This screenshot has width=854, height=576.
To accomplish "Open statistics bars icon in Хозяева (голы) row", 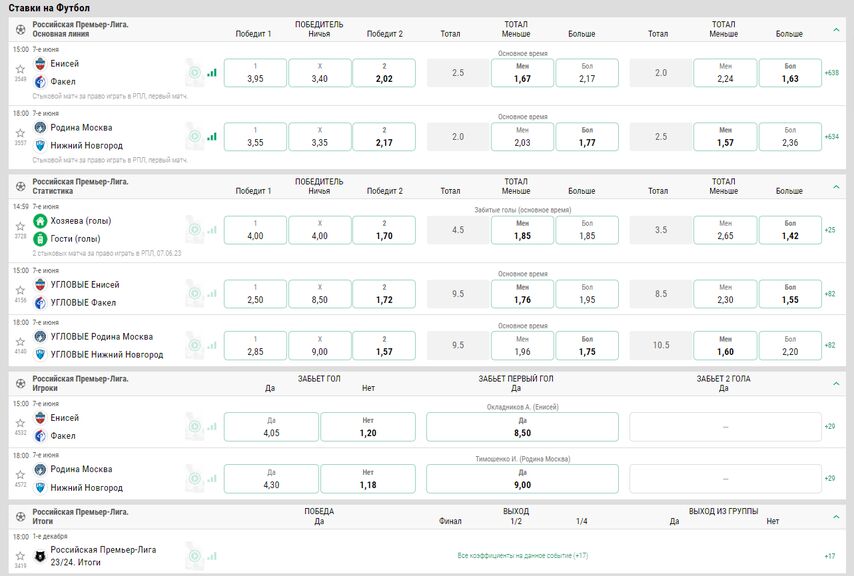I will click(x=212, y=230).
